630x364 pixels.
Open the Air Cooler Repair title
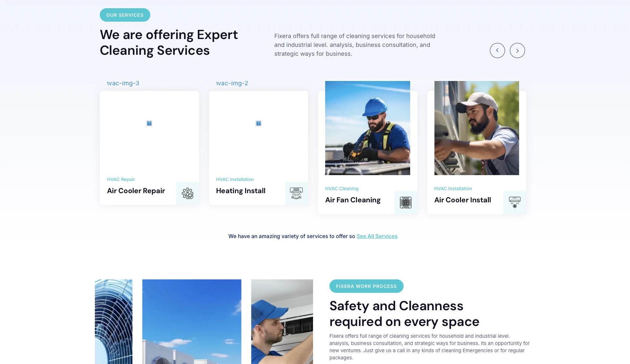tap(136, 191)
